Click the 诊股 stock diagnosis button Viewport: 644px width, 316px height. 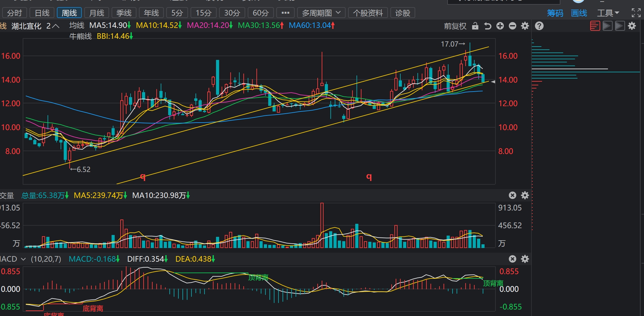[x=403, y=13]
